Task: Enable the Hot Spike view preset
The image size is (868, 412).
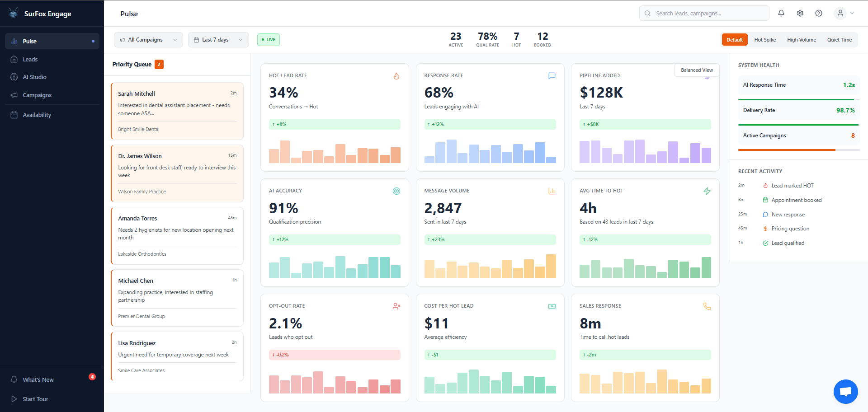Action: coord(764,39)
